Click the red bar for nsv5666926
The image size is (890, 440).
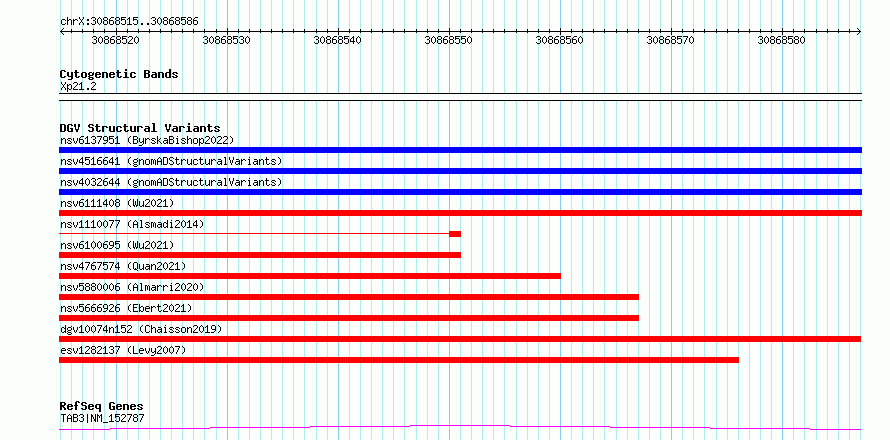coord(349,318)
